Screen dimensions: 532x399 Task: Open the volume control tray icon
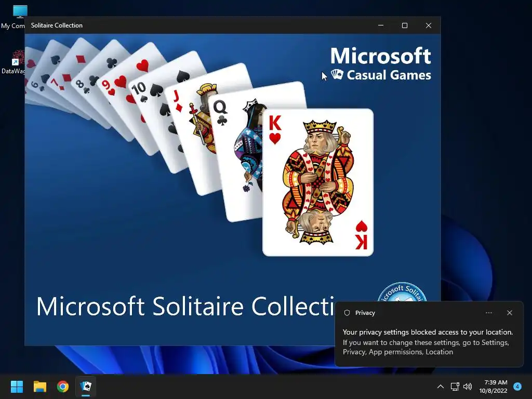pyautogui.click(x=468, y=387)
